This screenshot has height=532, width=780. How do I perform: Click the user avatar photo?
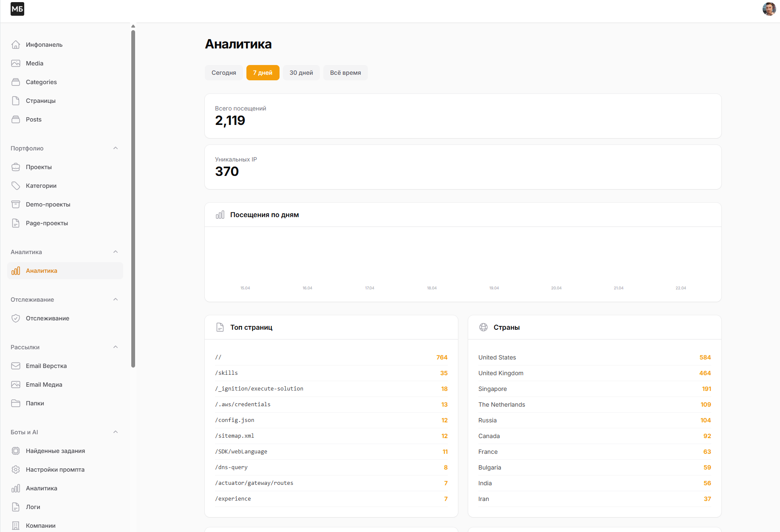pos(769,9)
